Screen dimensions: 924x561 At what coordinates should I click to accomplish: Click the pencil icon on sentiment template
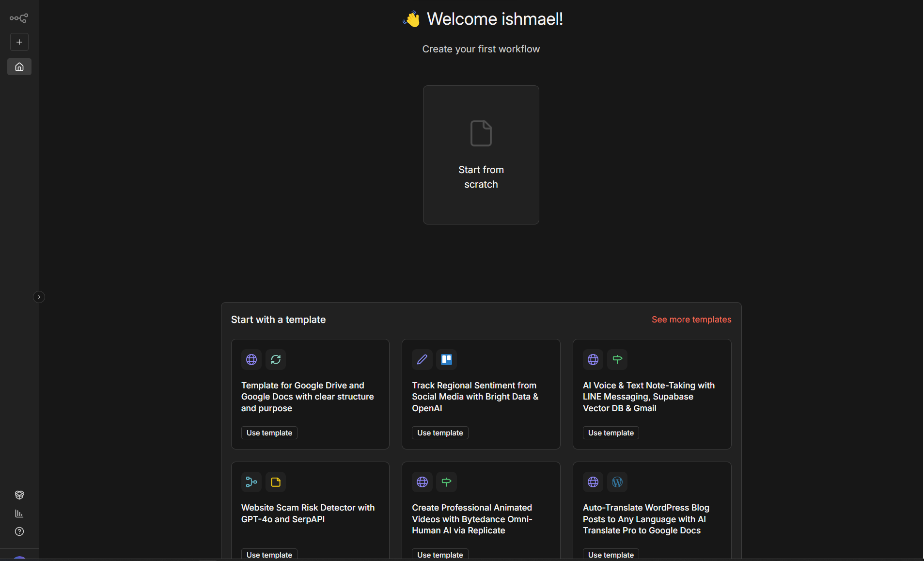pyautogui.click(x=422, y=359)
